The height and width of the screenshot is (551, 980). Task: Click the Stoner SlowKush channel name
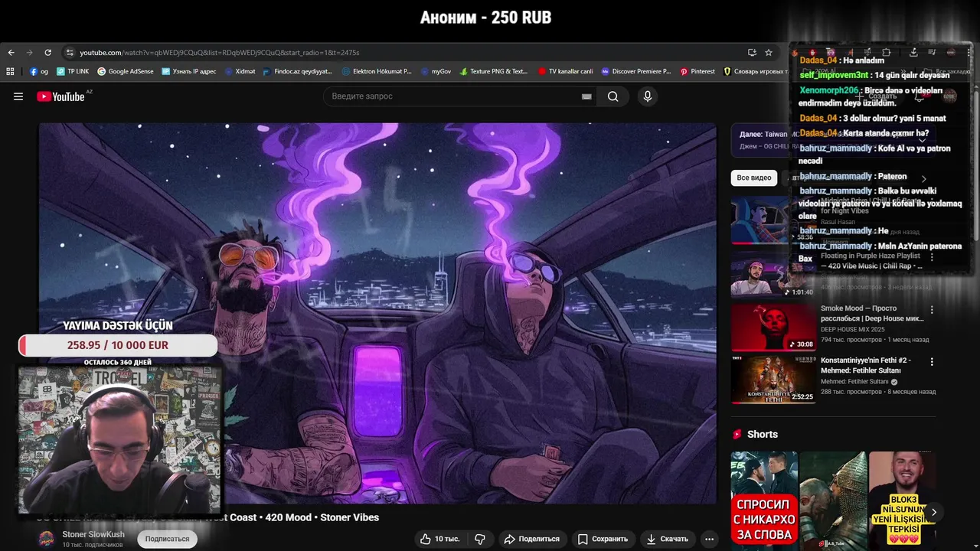[93, 534]
